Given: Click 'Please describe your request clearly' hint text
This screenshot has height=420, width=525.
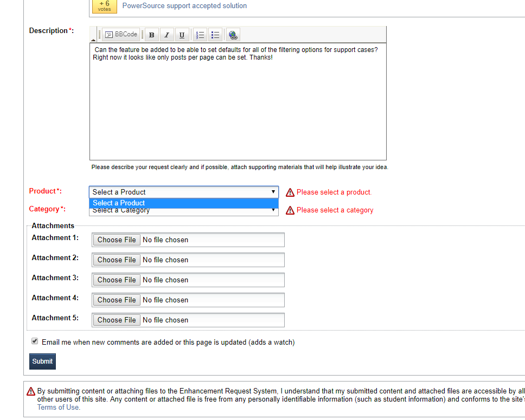Looking at the screenshot, I should point(240,167).
